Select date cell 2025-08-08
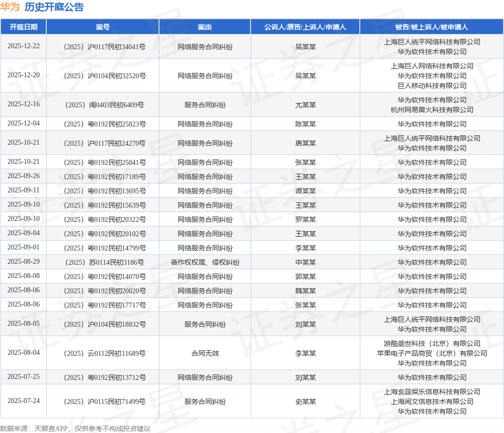 tap(24, 276)
